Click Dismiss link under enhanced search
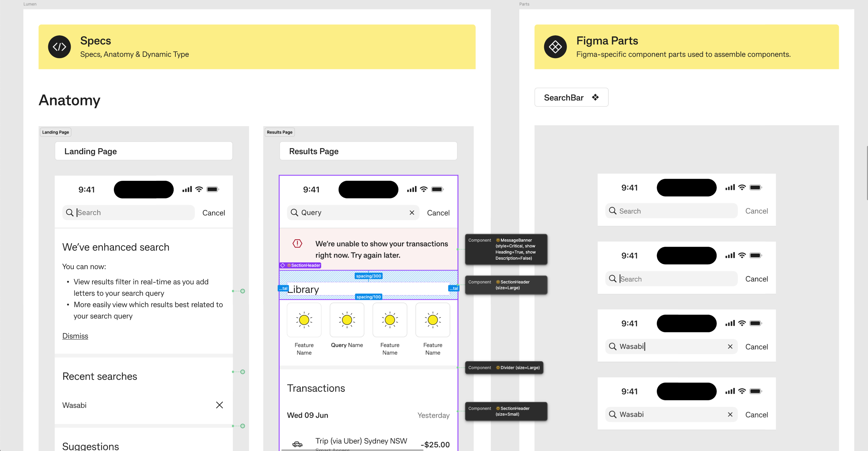This screenshot has width=868, height=451. click(x=75, y=336)
